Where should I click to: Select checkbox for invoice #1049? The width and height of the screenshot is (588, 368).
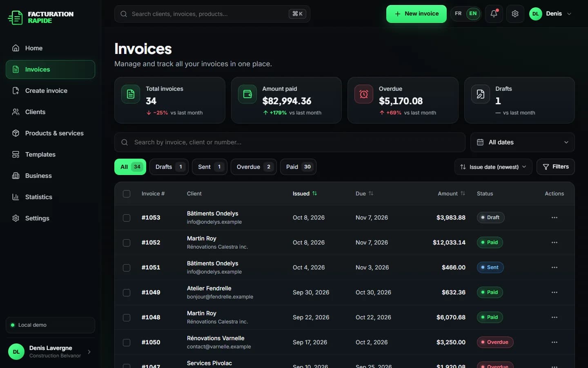pos(127,293)
